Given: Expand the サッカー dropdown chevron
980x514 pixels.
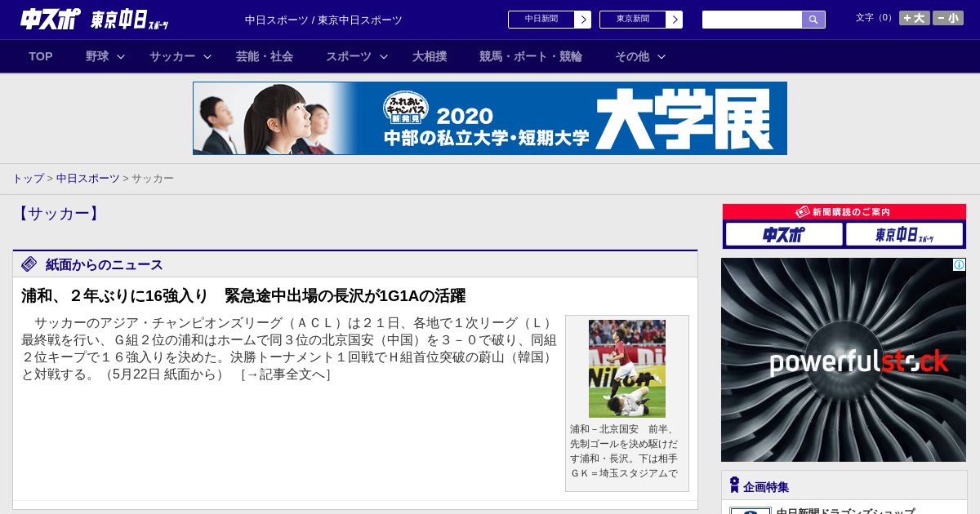Looking at the screenshot, I should point(207,57).
